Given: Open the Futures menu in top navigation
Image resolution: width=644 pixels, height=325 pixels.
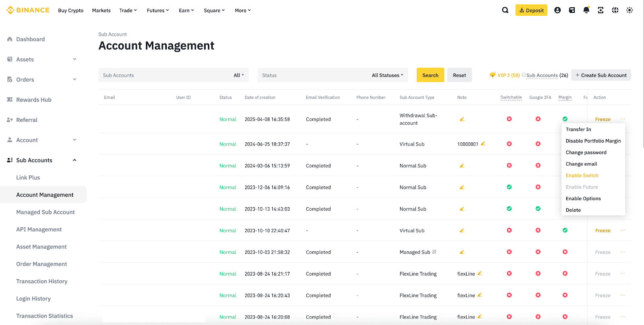Looking at the screenshot, I should (x=158, y=10).
